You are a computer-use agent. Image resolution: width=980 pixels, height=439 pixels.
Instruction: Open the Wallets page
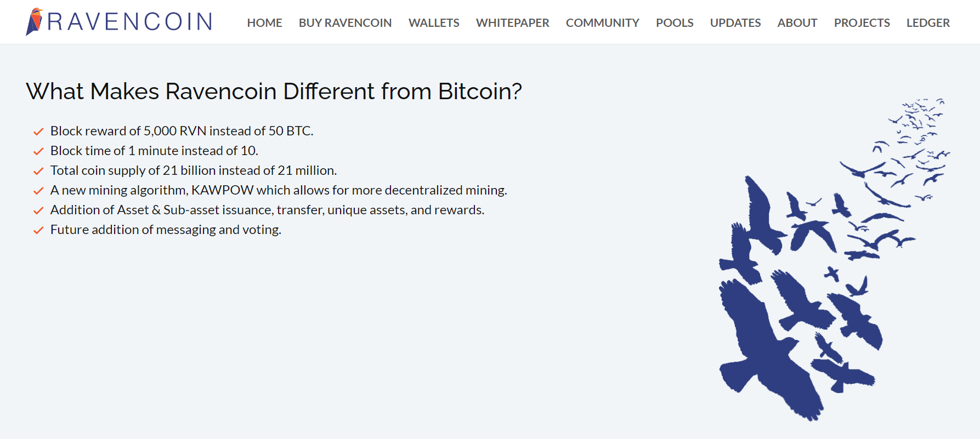(434, 23)
